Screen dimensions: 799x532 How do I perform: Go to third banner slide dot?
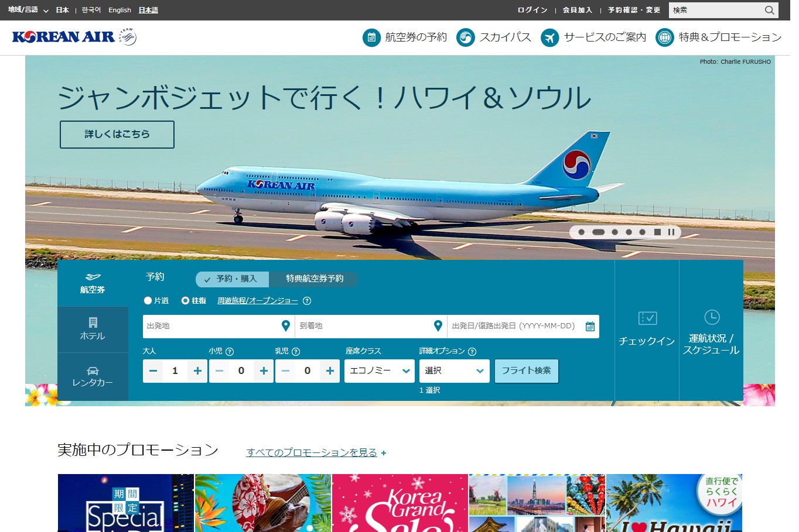[x=614, y=232]
